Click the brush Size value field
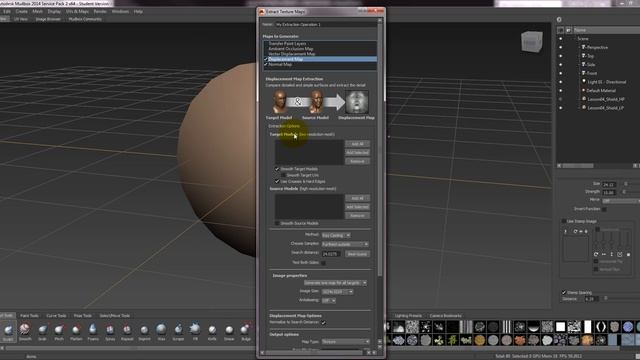Screen dimensions: 640x360 coord(609,184)
